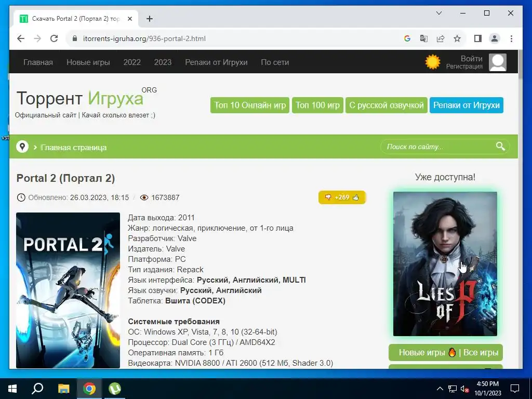The height and width of the screenshot is (399, 532).
Task: Go back with the browser back arrow
Action: pos(21,38)
